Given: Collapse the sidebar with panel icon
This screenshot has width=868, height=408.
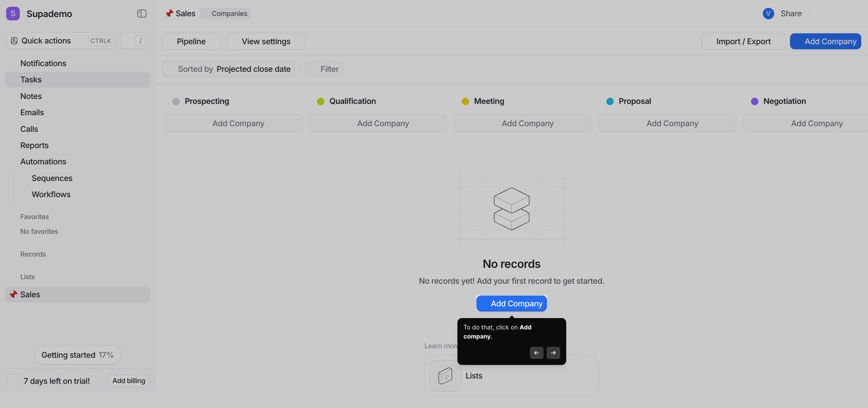Looking at the screenshot, I should point(142,14).
